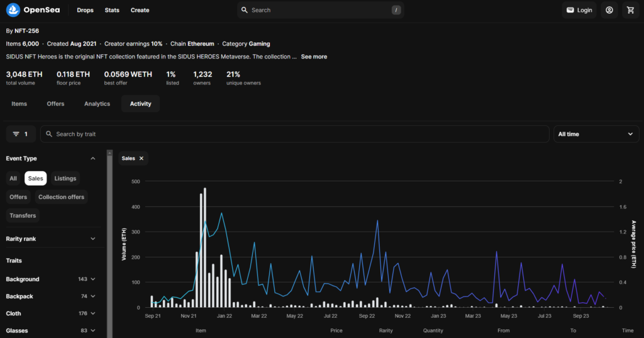Remove the Sales filter chip
This screenshot has height=338, width=644.
click(142, 159)
